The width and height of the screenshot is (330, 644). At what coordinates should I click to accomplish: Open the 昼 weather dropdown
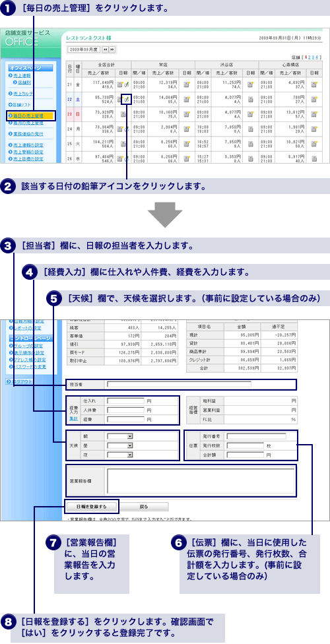coord(119,445)
